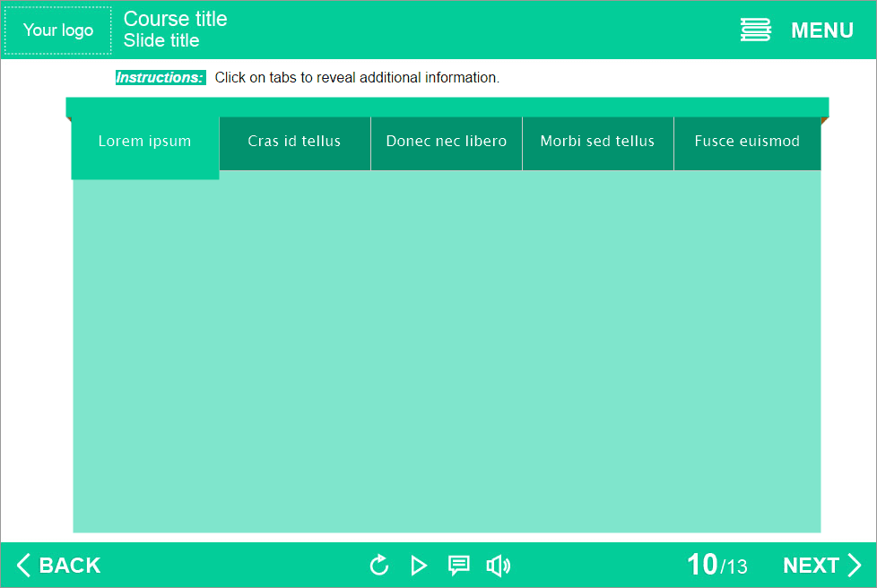The width and height of the screenshot is (877, 588).
Task: Click the 10/13 slide counter
Action: pyautogui.click(x=716, y=566)
